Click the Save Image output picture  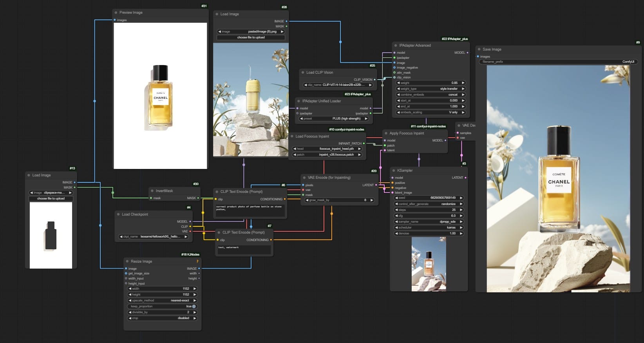(x=559, y=179)
